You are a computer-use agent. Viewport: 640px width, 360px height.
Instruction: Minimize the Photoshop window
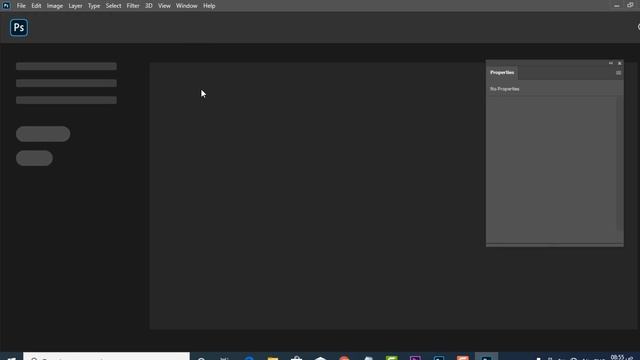tap(616, 6)
